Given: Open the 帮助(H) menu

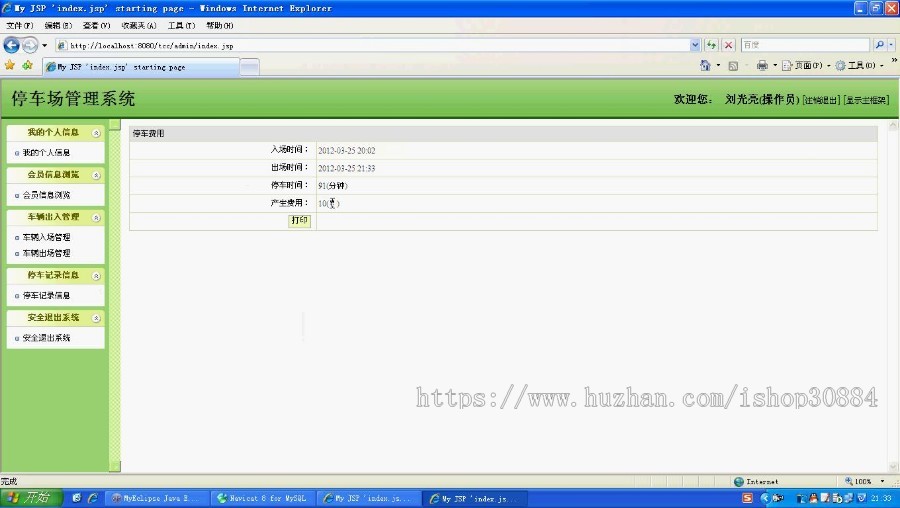Looking at the screenshot, I should pyautogui.click(x=219, y=25).
